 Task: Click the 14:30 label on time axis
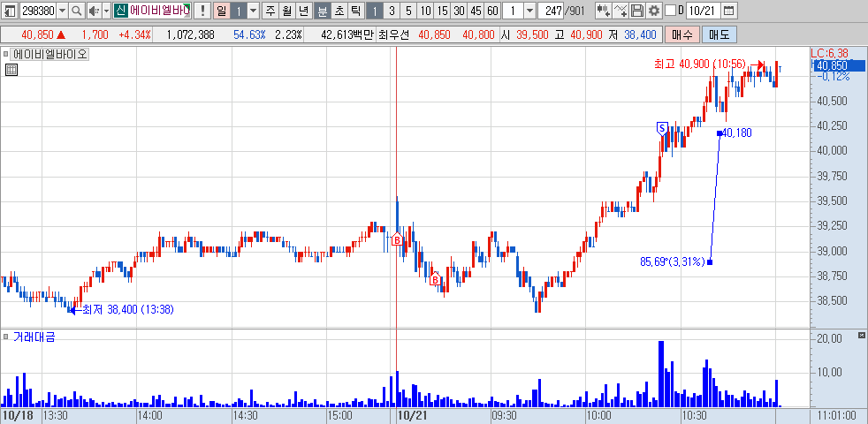(245, 415)
